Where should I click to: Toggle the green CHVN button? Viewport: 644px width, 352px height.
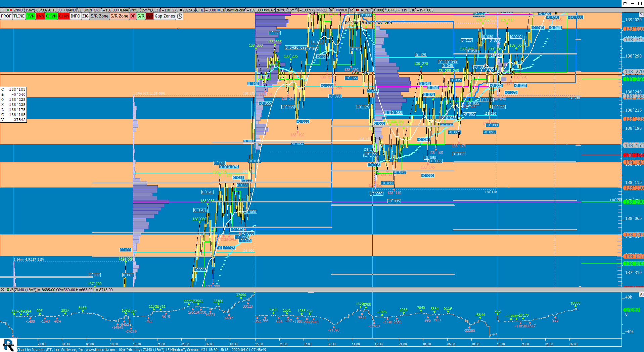click(x=51, y=16)
